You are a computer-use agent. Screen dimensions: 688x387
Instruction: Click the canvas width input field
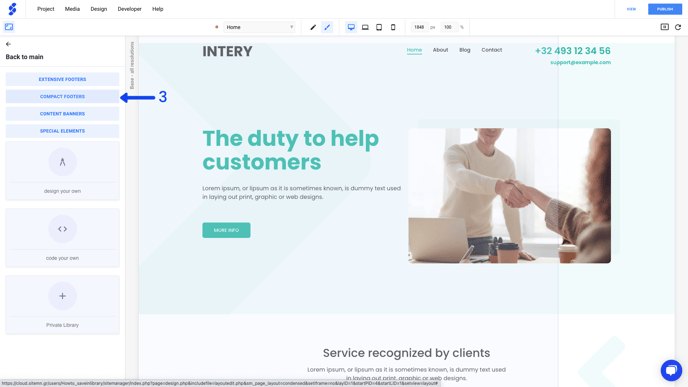point(419,27)
